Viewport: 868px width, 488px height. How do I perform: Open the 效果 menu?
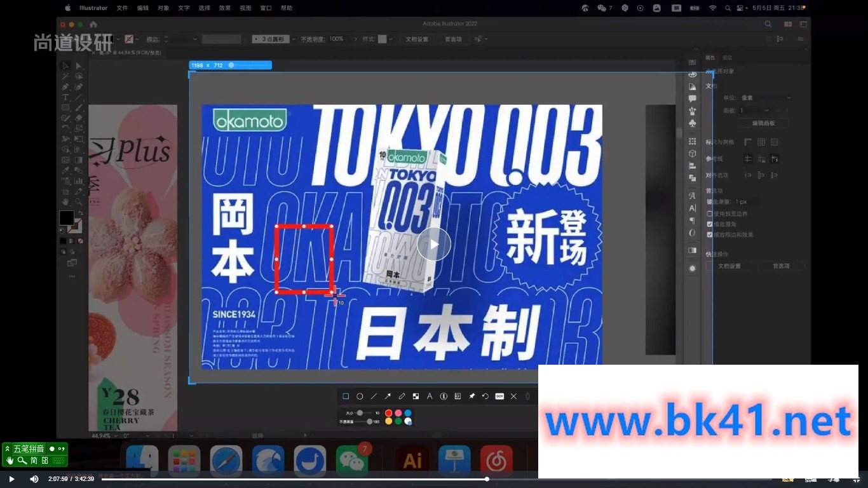224,8
